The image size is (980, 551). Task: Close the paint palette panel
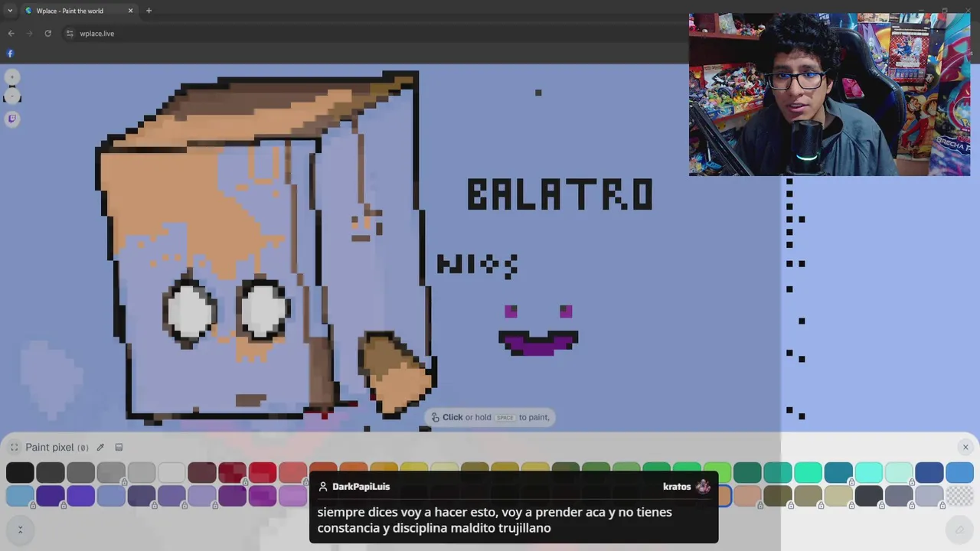(x=965, y=447)
